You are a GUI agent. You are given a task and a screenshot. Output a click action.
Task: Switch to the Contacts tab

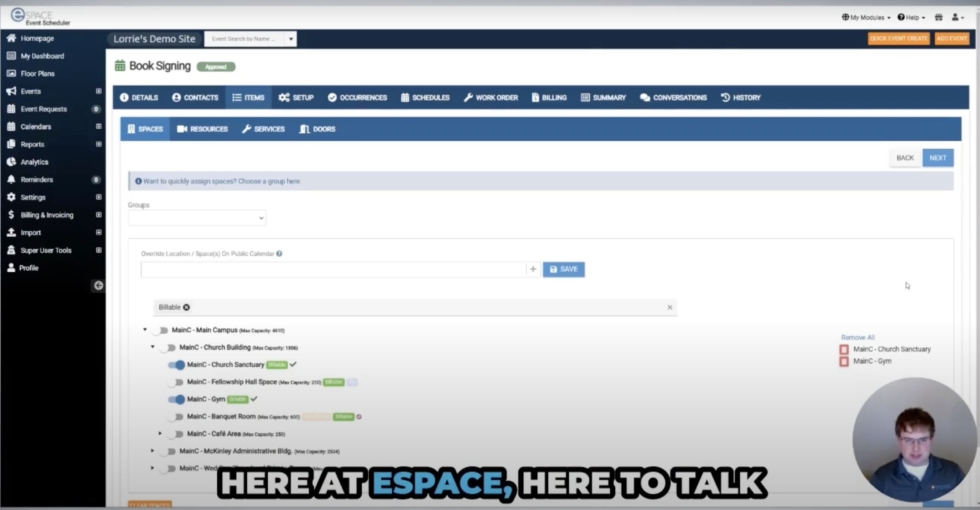(195, 97)
